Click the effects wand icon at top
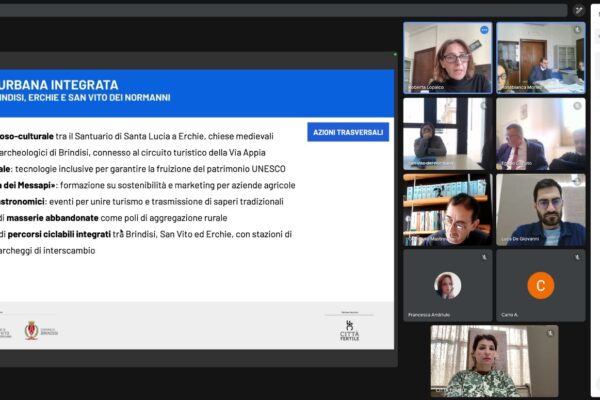This screenshot has width=600, height=400. pos(579,10)
